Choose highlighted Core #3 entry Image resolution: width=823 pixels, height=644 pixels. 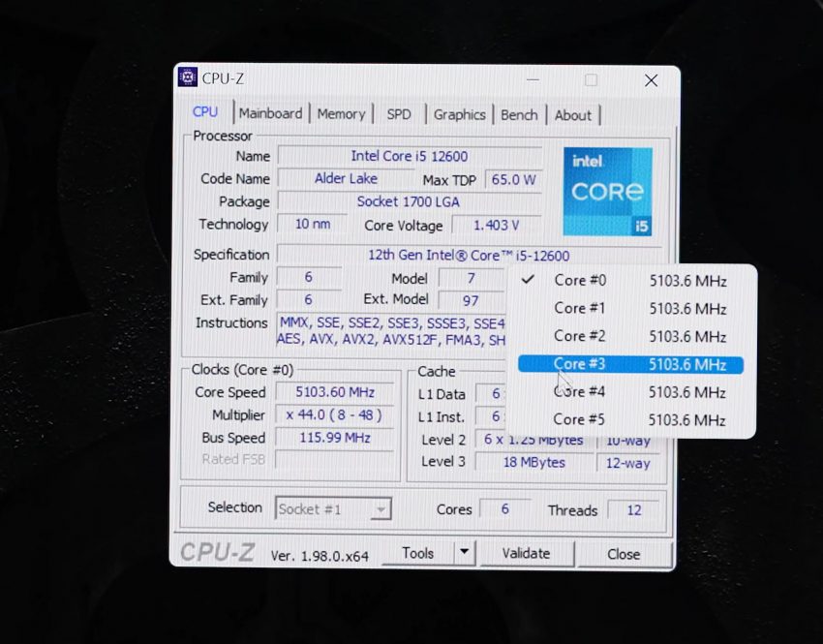[x=631, y=364]
